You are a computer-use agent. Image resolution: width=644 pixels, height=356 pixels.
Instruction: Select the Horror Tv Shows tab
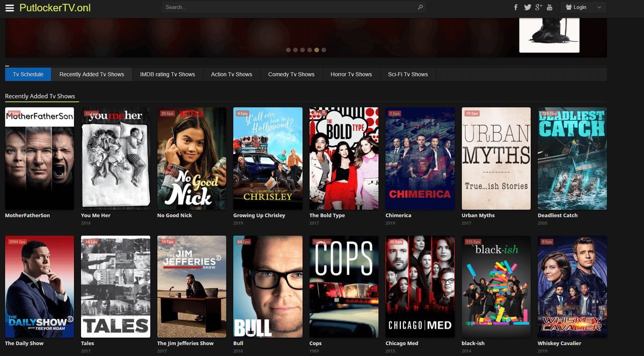pos(352,74)
